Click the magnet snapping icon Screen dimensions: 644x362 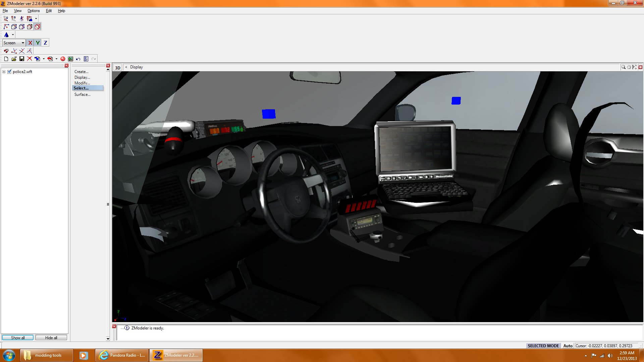point(6,51)
